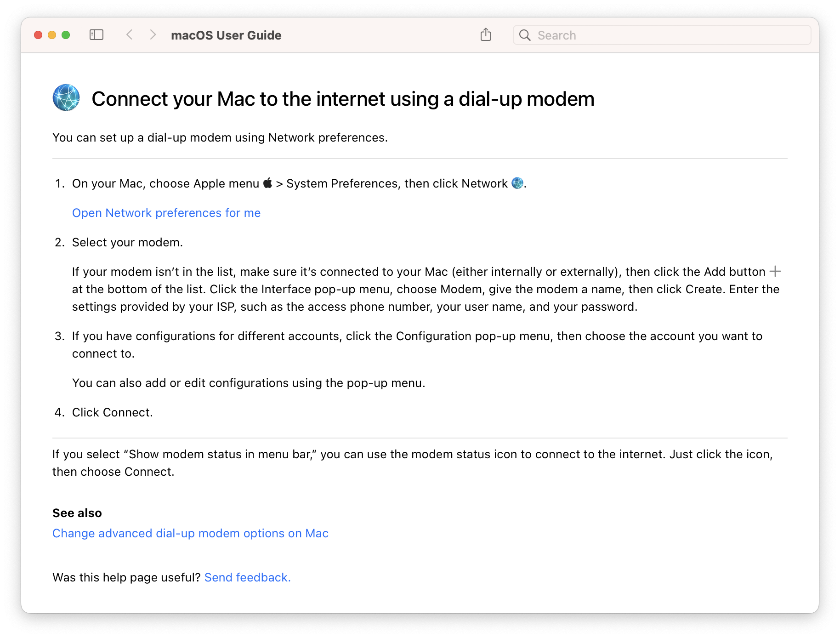This screenshot has height=638, width=840.
Task: Click the magnifying glass in the search field
Action: pos(525,34)
